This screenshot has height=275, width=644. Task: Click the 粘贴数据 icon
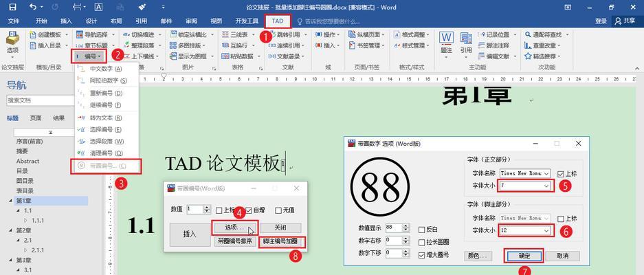tap(225, 56)
